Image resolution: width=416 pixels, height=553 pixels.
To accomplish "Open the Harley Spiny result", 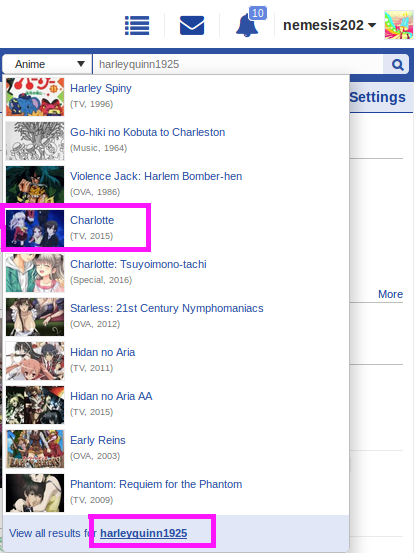I will (x=176, y=97).
